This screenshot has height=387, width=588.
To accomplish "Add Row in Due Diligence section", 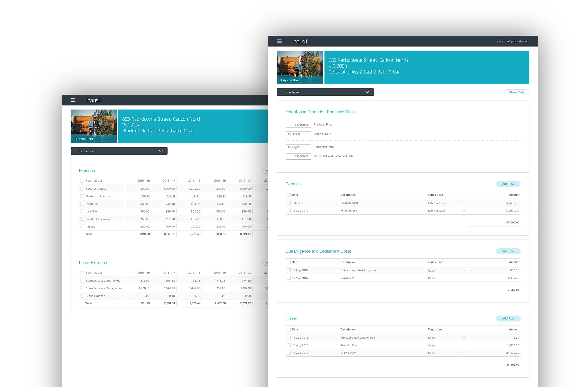I will [508, 251].
